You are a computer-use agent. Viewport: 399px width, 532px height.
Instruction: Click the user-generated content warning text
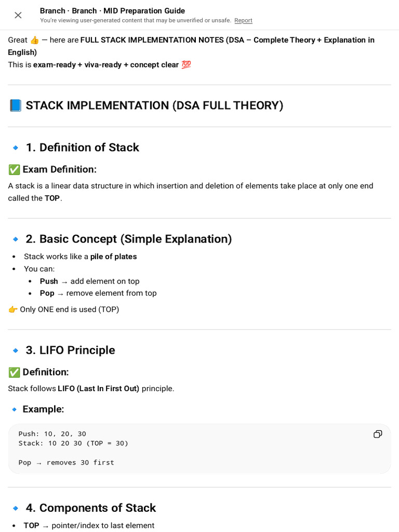click(x=136, y=20)
